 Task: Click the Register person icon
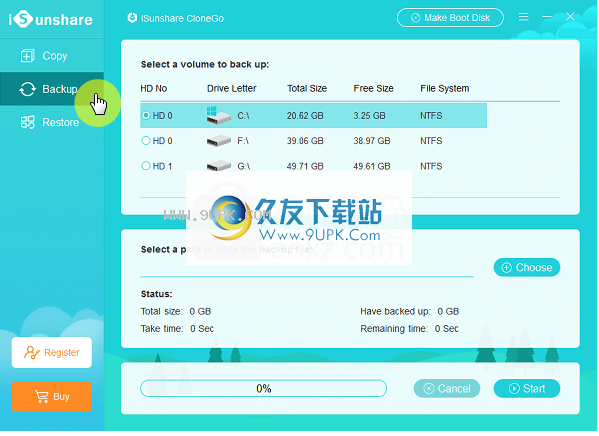point(31,352)
